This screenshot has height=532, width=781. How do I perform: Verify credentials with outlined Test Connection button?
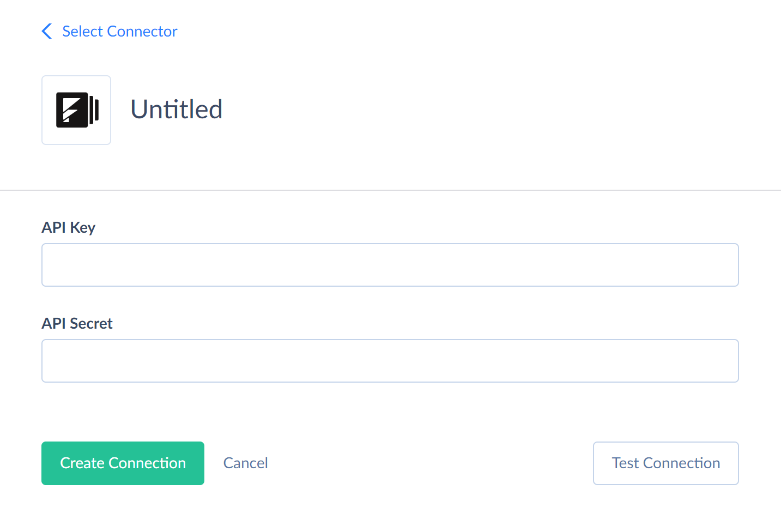(x=666, y=463)
